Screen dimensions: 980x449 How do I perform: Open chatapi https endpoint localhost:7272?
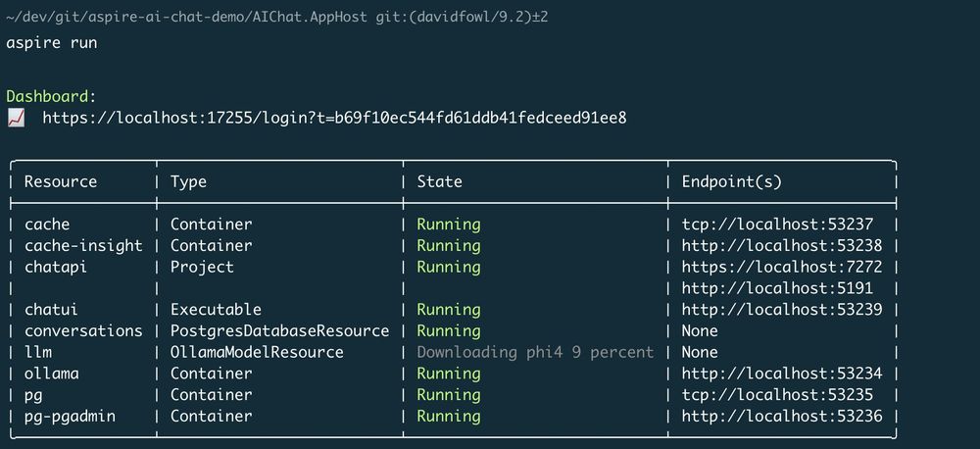pos(782,267)
